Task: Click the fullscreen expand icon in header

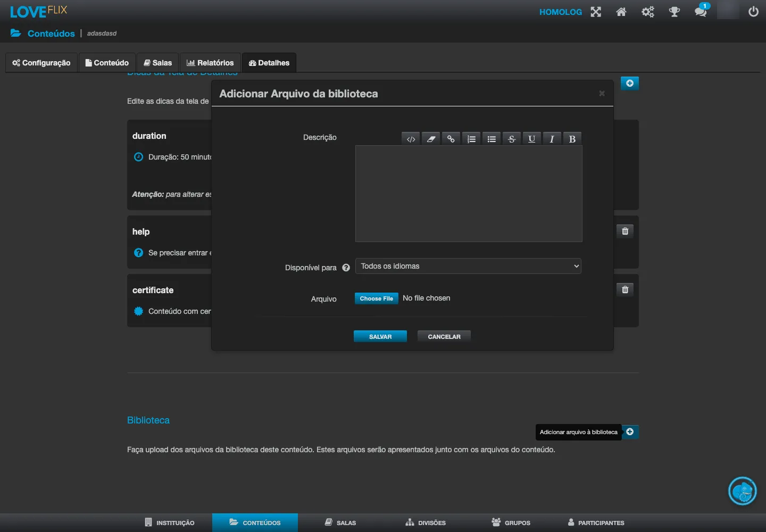Action: (x=596, y=12)
